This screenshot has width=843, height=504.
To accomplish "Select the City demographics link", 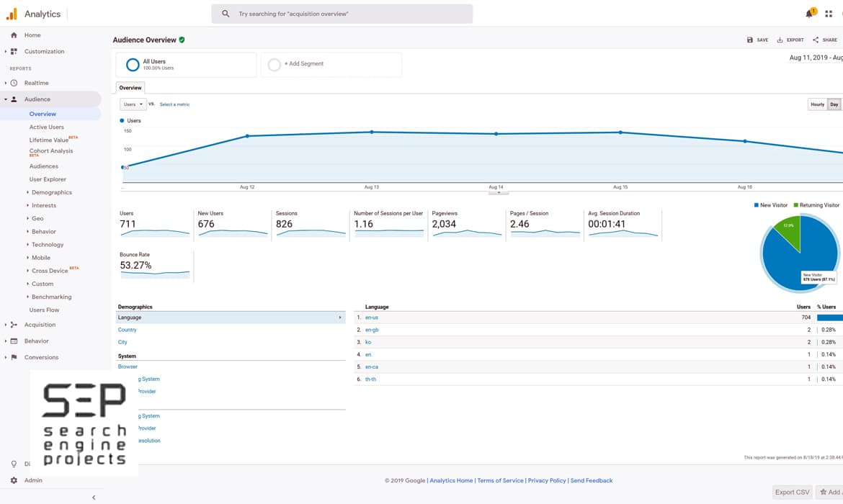I will point(122,342).
